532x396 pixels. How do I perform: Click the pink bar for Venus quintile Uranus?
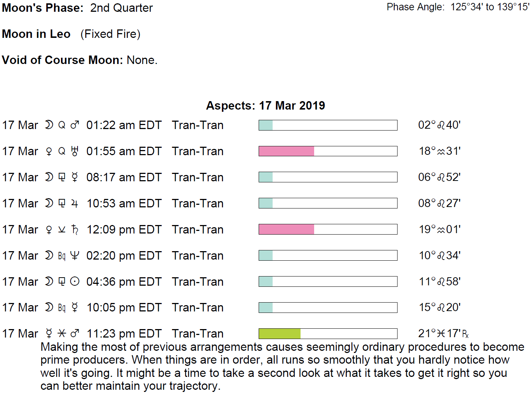pos(286,151)
